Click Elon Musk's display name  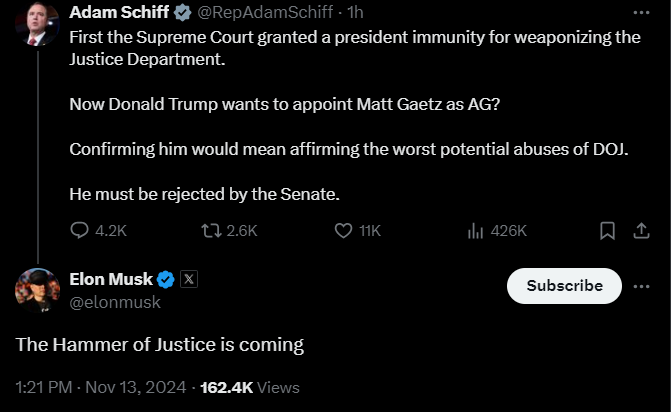110,279
